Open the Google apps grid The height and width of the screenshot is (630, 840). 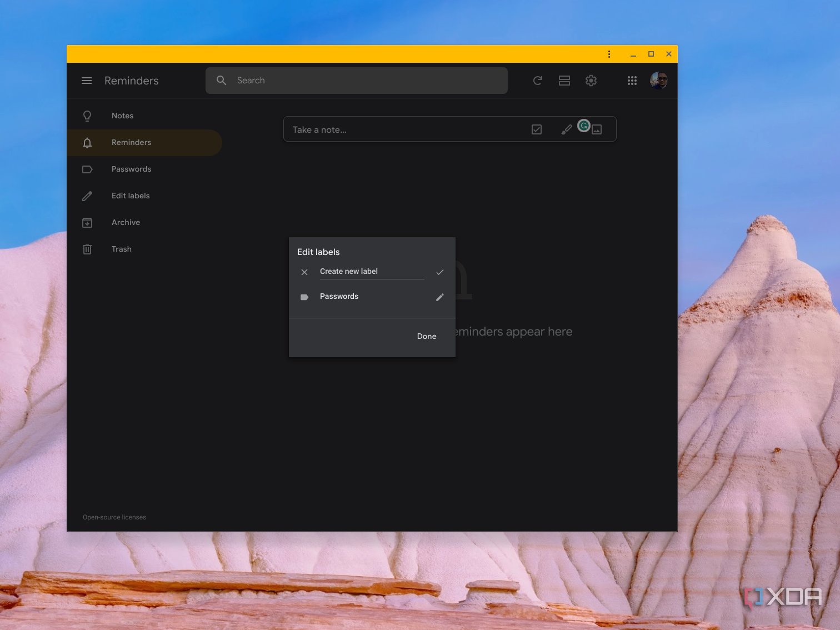[632, 81]
